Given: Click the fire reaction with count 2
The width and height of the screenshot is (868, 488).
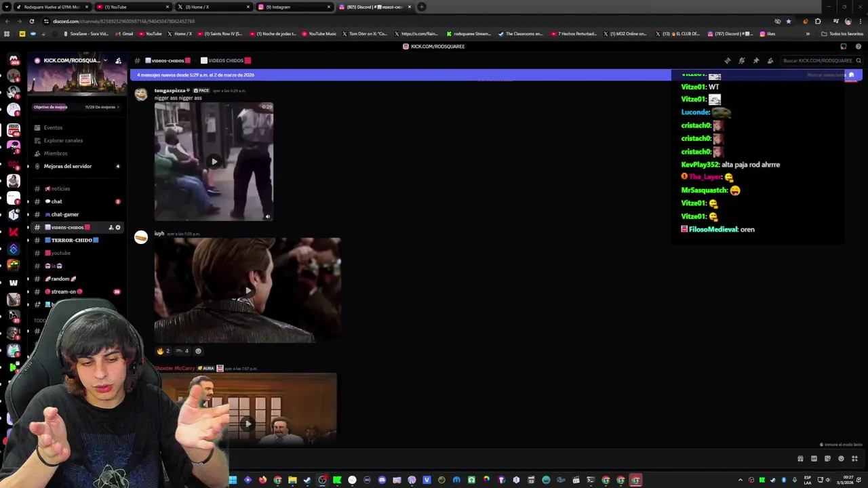Looking at the screenshot, I should click(163, 351).
